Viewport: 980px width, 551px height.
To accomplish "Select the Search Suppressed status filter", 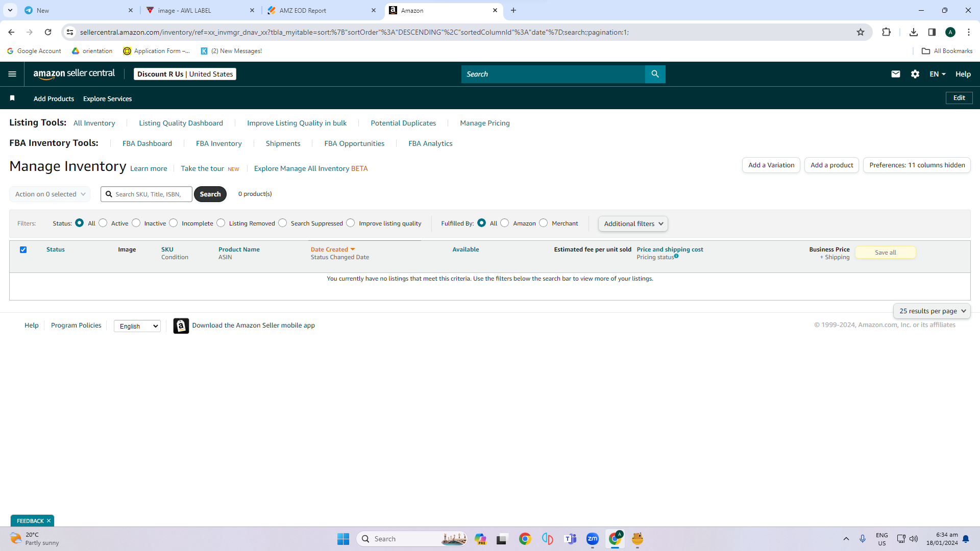I will click(x=283, y=223).
